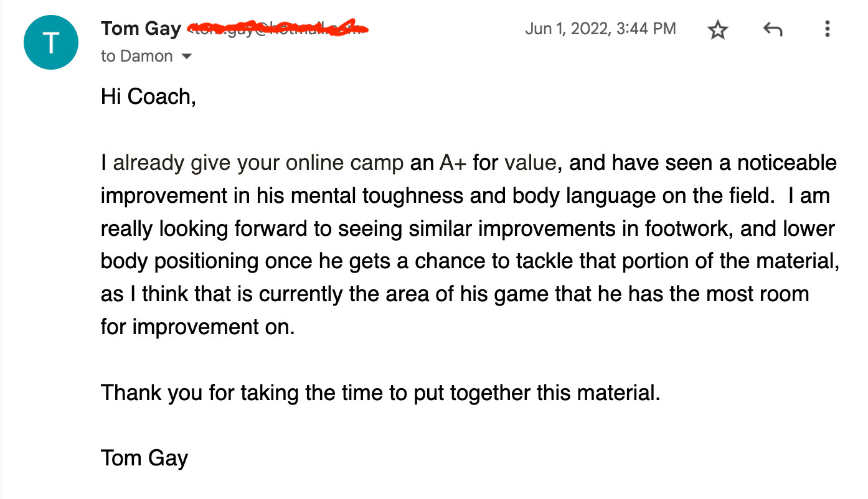Click the phrase 'for improvement on.'
Screen dimensions: 868x499
pos(197,327)
